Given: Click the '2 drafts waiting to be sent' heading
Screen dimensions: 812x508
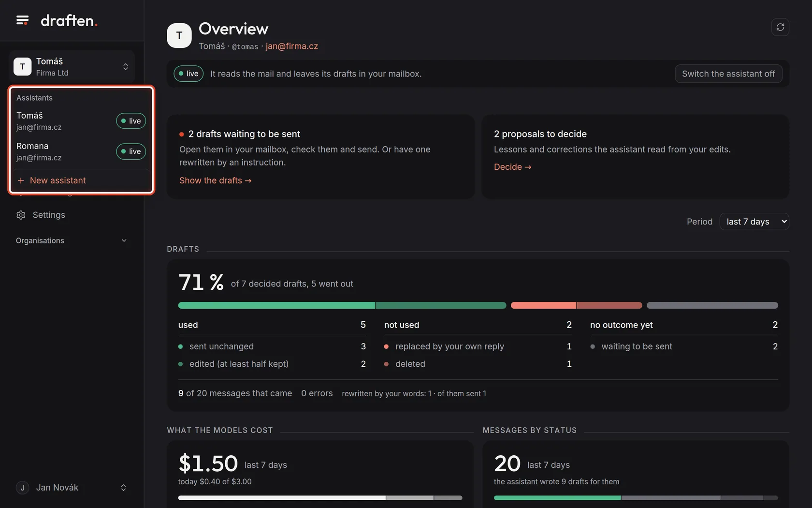Looking at the screenshot, I should pos(244,134).
